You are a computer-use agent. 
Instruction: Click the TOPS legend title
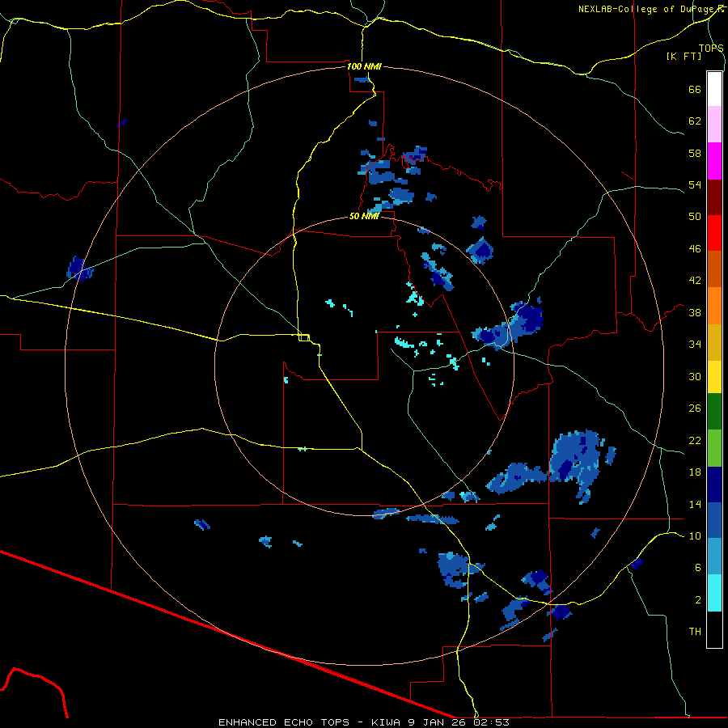tap(711, 48)
